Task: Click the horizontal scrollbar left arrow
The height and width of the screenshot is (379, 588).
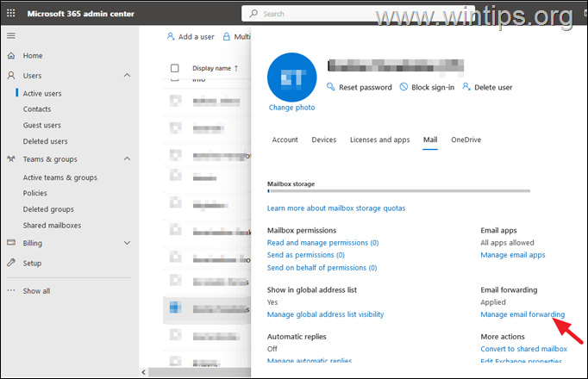Action: [144, 372]
